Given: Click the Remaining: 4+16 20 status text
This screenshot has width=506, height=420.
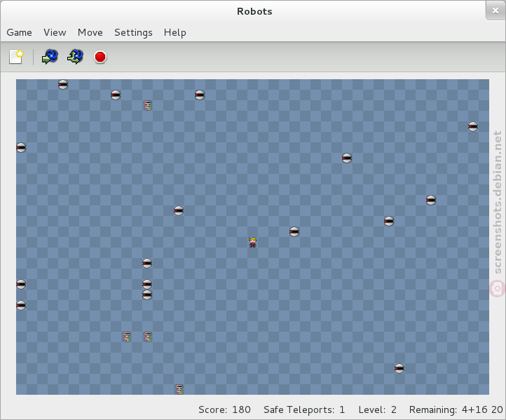Looking at the screenshot, I should tap(456, 409).
